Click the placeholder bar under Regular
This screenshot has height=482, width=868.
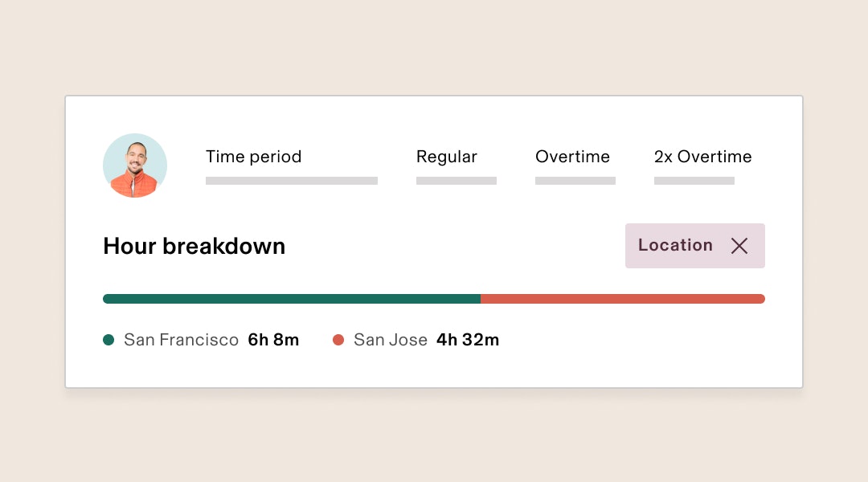[x=456, y=181]
